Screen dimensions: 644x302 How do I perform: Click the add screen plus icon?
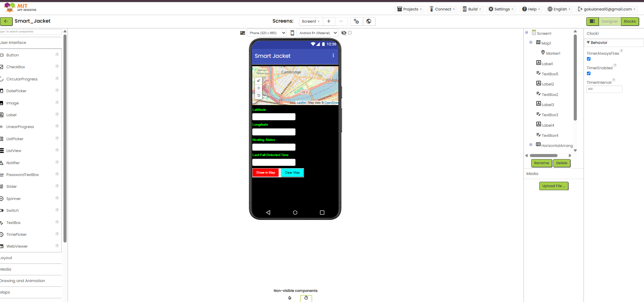[329, 21]
